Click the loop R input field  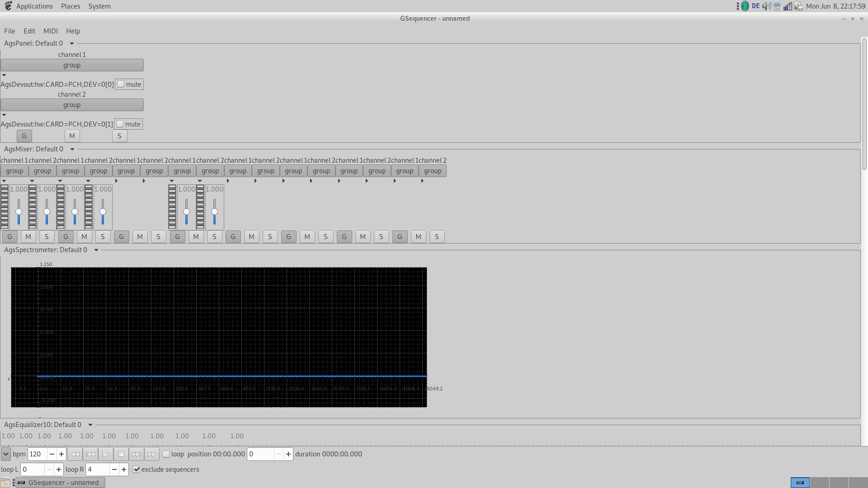click(98, 469)
